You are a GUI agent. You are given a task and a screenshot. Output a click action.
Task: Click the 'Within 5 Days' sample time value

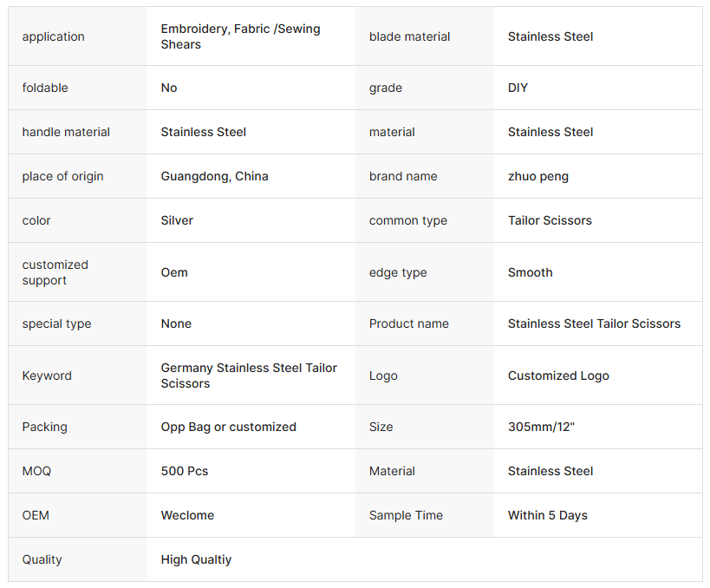point(547,515)
